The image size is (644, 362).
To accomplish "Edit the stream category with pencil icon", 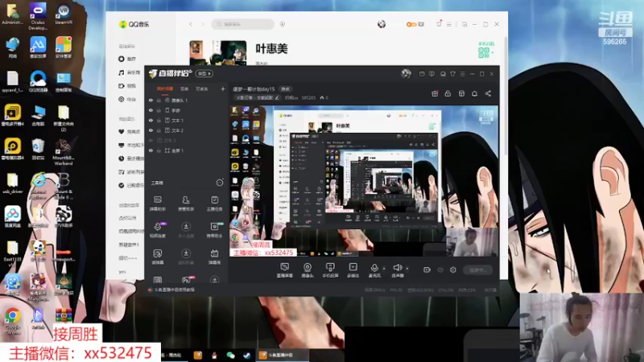I will click(277, 97).
